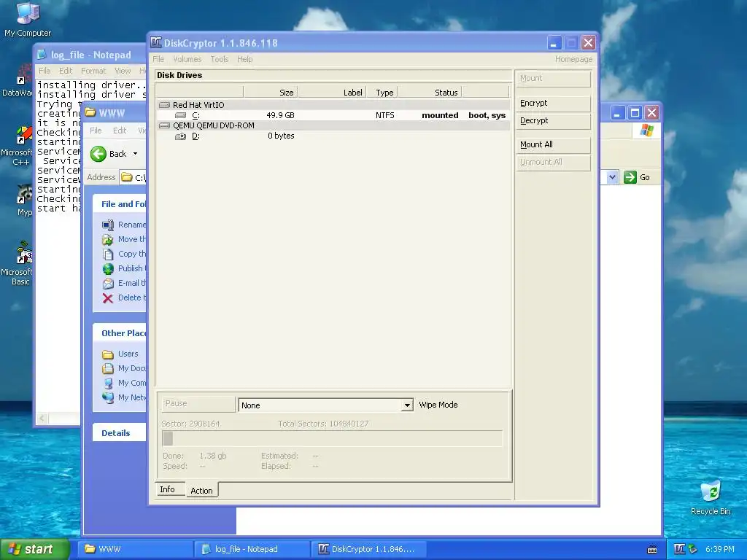Open the Edit menu in Notepad
This screenshot has width=747, height=560.
pyautogui.click(x=66, y=71)
